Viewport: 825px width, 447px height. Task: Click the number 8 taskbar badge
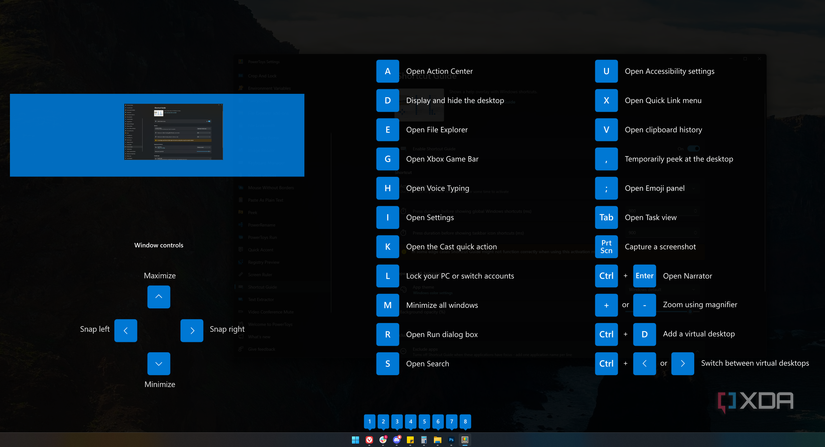click(x=465, y=422)
